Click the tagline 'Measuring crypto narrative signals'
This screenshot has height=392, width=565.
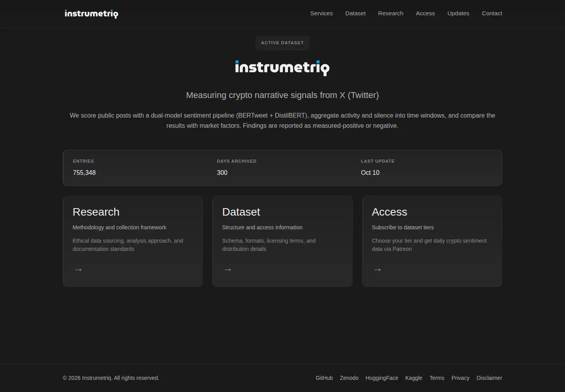[282, 95]
